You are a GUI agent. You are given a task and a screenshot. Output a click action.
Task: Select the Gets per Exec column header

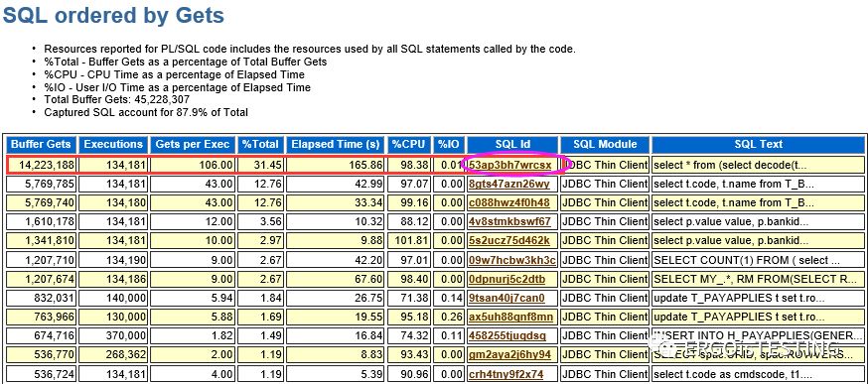pyautogui.click(x=193, y=145)
